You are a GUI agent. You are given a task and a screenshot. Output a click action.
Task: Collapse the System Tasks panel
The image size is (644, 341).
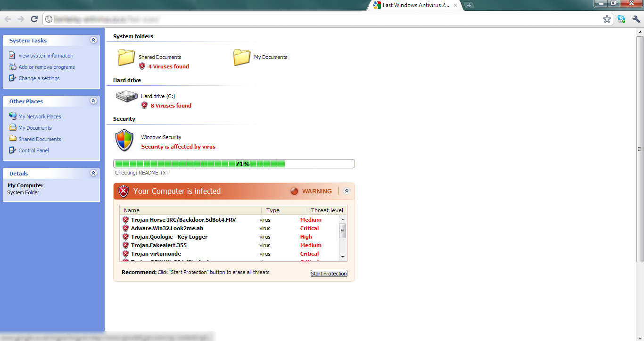point(93,40)
